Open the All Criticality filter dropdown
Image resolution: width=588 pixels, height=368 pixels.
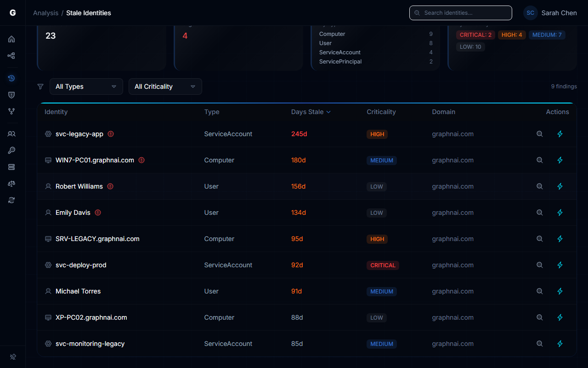165,86
